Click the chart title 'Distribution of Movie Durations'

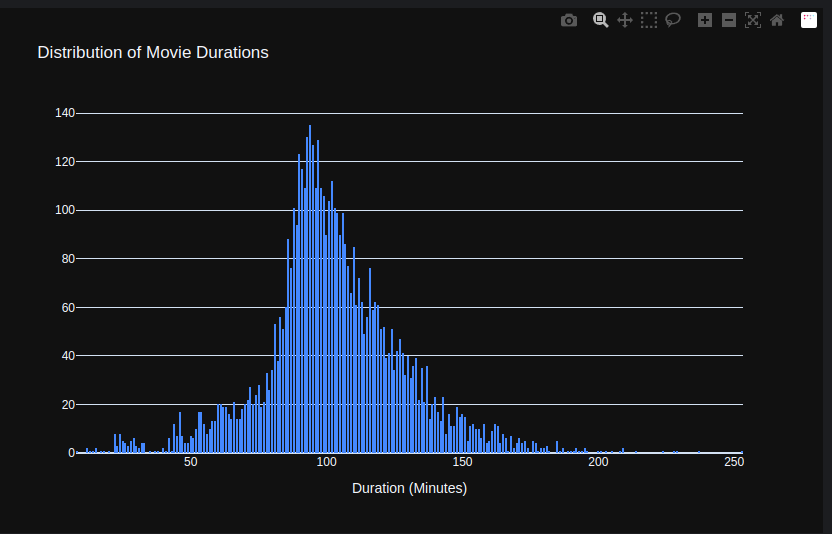coord(153,53)
